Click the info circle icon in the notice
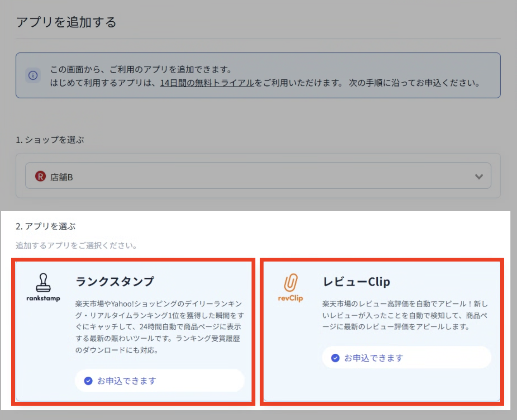Image resolution: width=517 pixels, height=420 pixels. (33, 75)
